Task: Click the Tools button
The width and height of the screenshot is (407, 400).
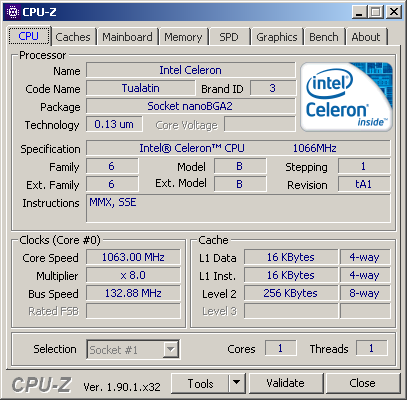Action: (200, 384)
